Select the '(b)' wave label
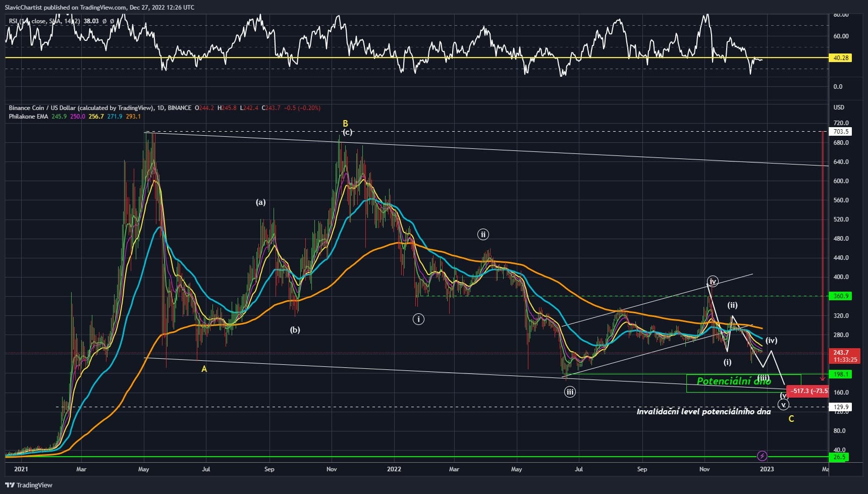 295,330
